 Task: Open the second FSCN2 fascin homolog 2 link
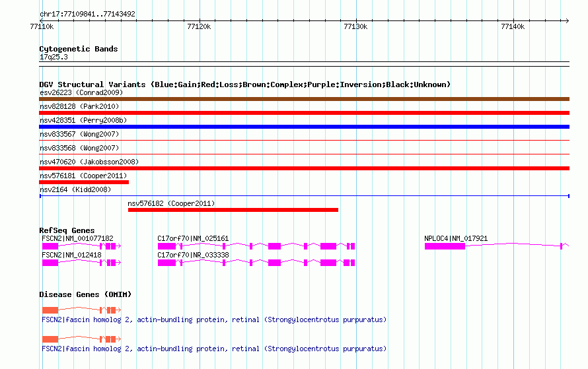214,349
